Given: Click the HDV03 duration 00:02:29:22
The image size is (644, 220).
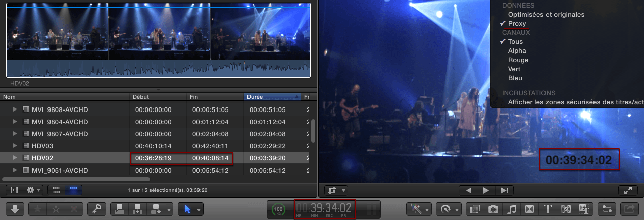Looking at the screenshot, I should (268, 146).
